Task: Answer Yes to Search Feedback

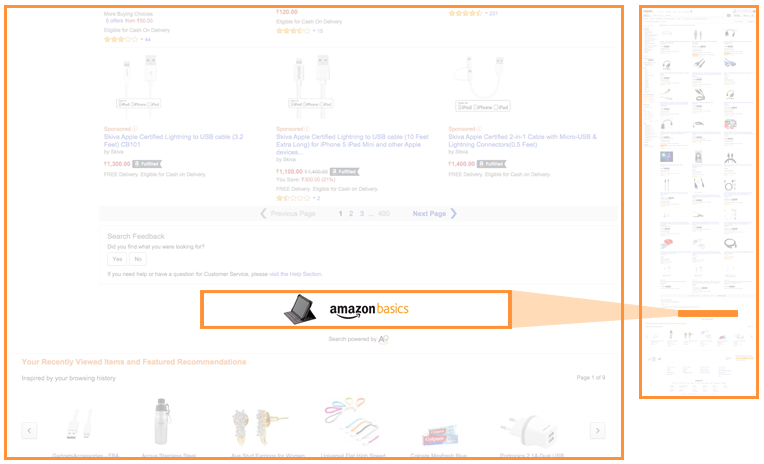Action: pos(117,259)
